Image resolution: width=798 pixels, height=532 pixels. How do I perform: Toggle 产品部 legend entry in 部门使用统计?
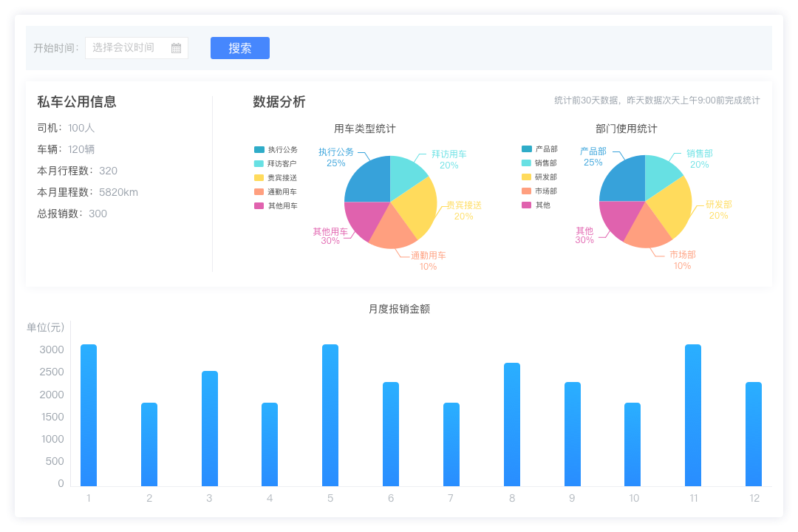tap(539, 149)
